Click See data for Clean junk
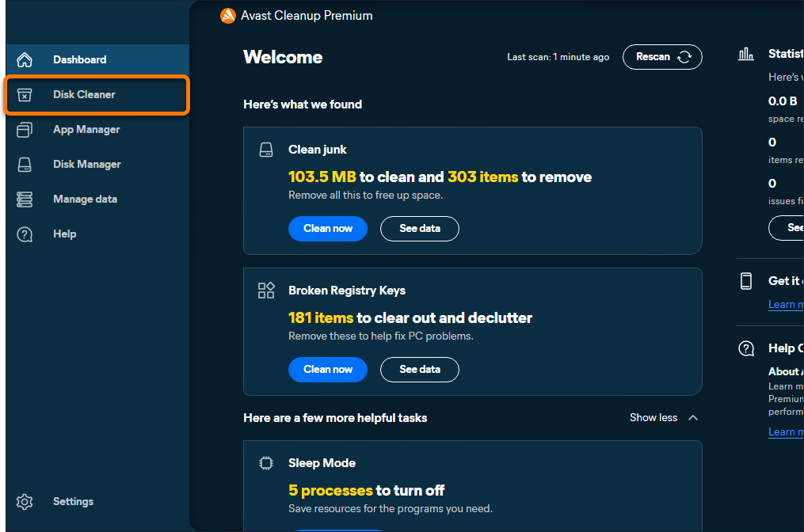The image size is (804, 532). 420,229
